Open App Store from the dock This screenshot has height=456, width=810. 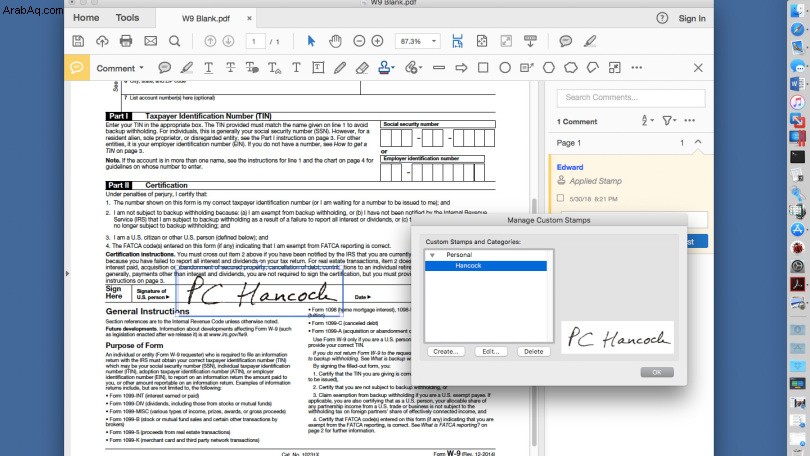click(798, 230)
